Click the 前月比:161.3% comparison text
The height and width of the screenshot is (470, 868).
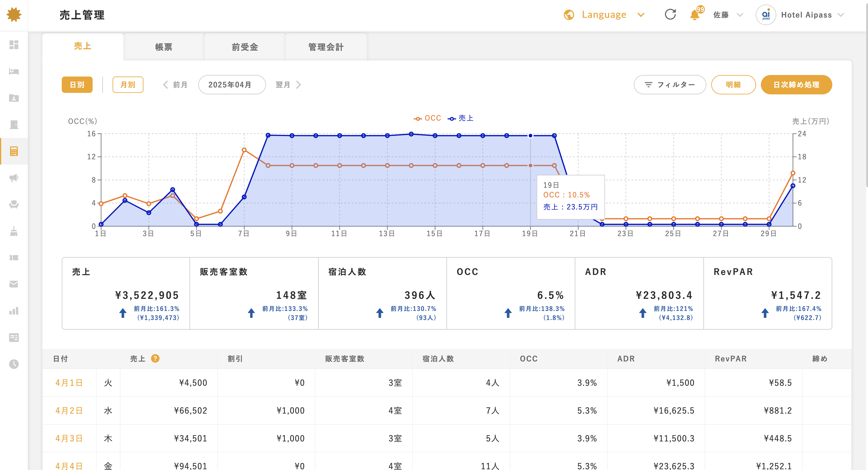click(x=156, y=309)
